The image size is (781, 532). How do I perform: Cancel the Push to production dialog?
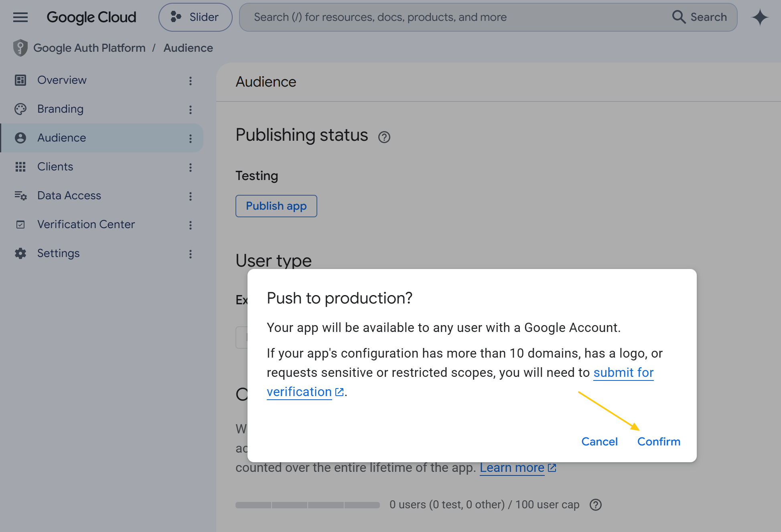click(599, 441)
